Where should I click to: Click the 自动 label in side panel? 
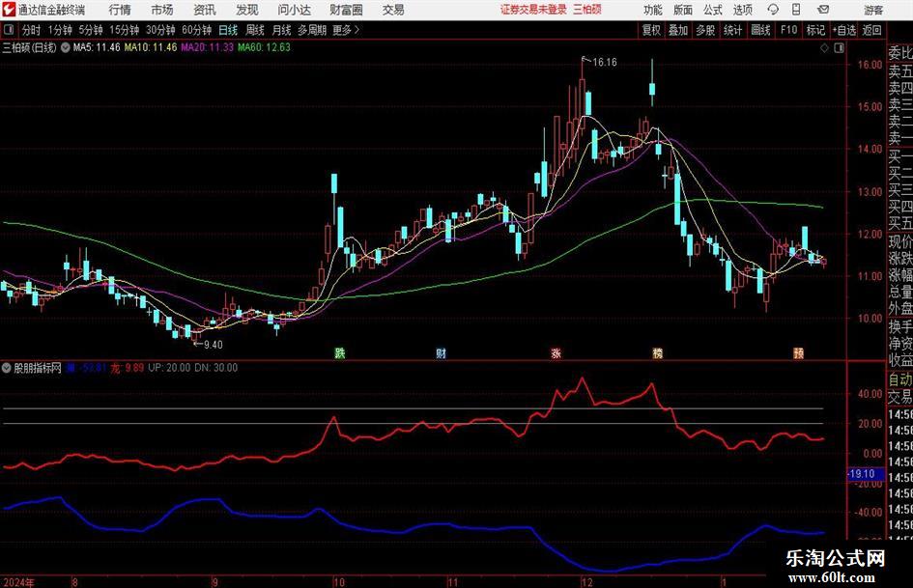click(x=900, y=379)
